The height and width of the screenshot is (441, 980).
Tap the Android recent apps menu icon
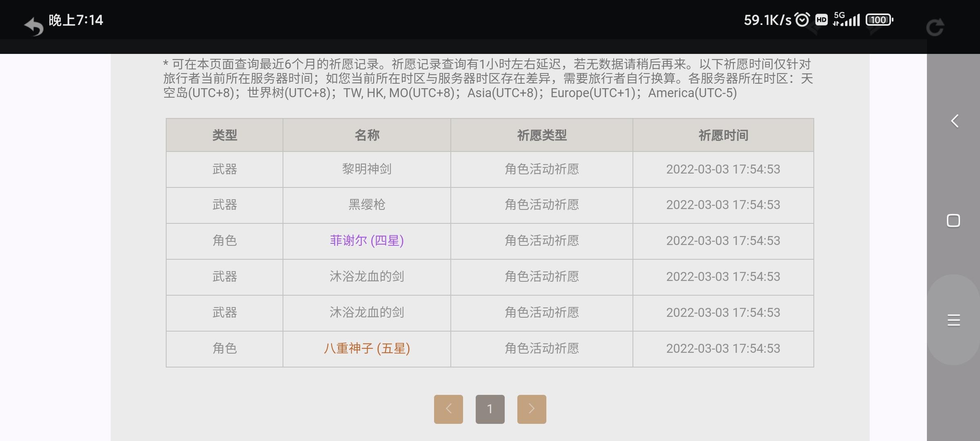[x=953, y=320]
